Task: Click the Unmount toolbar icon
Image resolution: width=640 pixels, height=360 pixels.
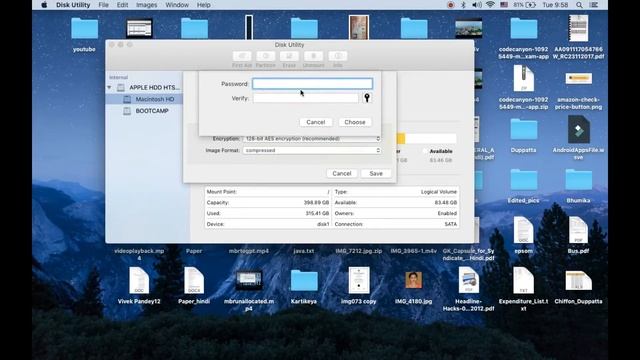Action: (313, 56)
